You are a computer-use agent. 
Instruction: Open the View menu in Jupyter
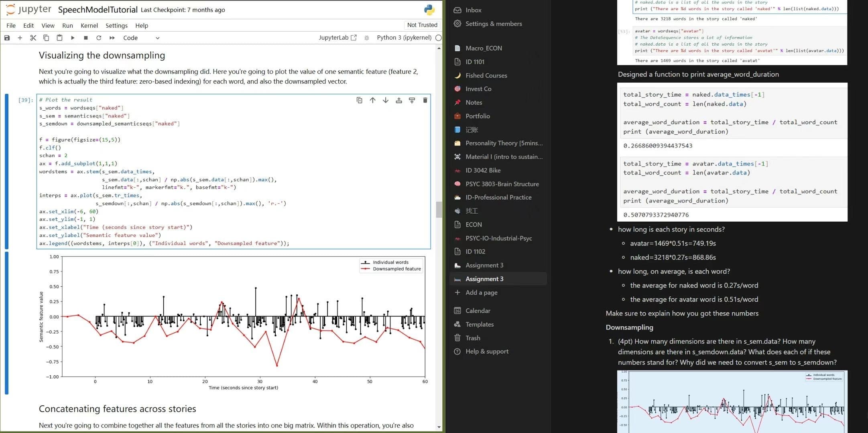click(x=48, y=25)
